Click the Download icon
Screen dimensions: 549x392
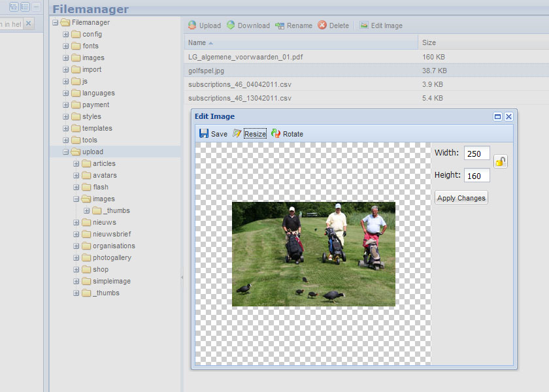(231, 25)
